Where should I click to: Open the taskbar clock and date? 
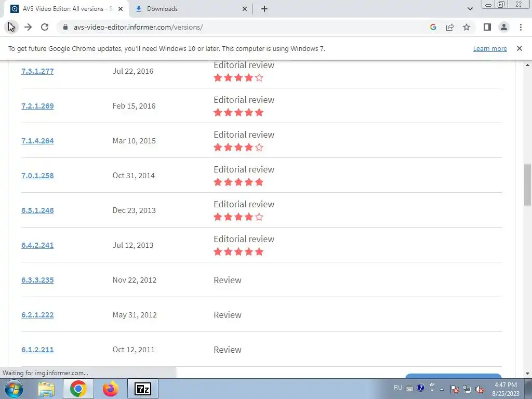506,389
